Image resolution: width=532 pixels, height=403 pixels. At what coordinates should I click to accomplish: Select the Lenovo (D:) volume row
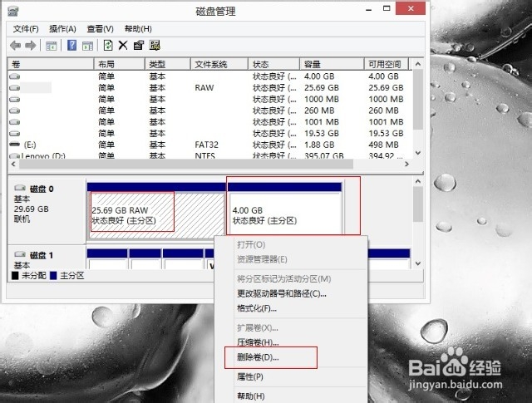pyautogui.click(x=210, y=155)
